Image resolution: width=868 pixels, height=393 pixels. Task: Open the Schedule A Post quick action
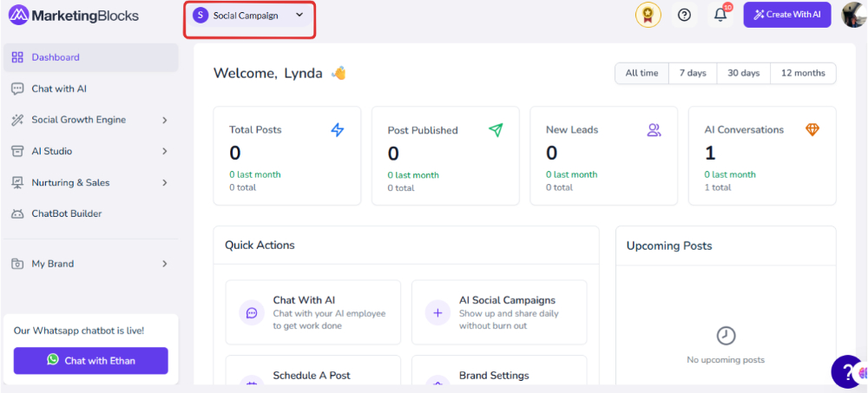[312, 370]
